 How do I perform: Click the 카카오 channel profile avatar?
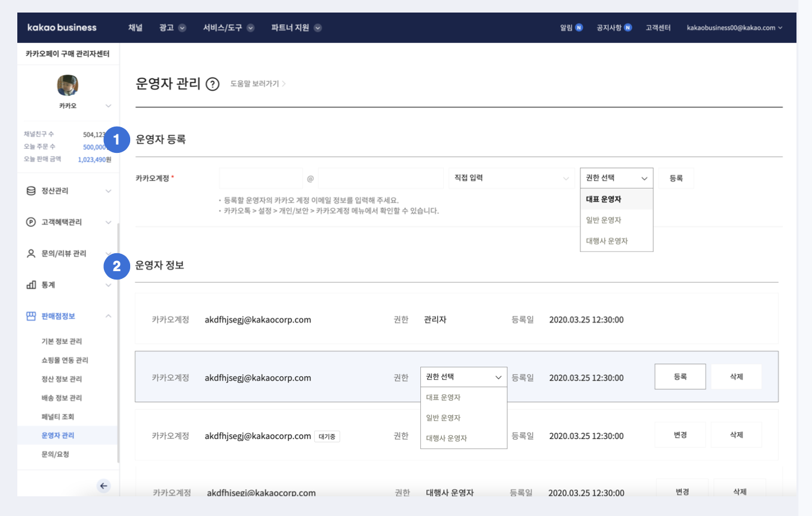pyautogui.click(x=67, y=85)
